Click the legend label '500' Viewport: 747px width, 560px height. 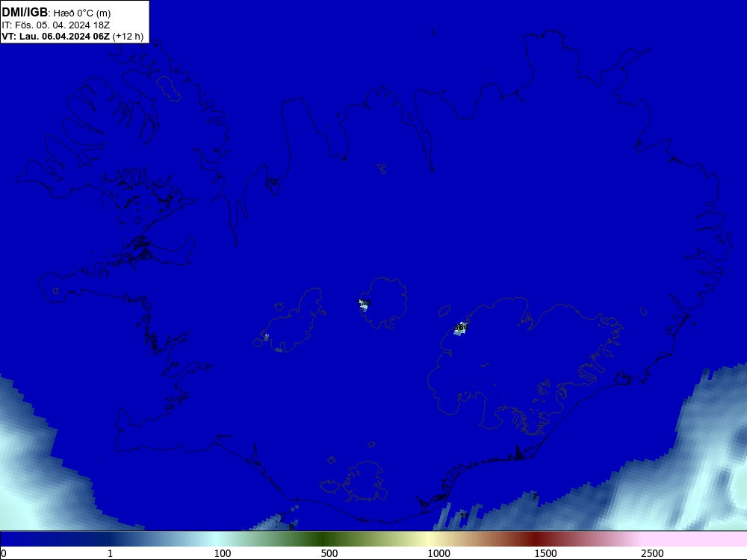click(329, 553)
